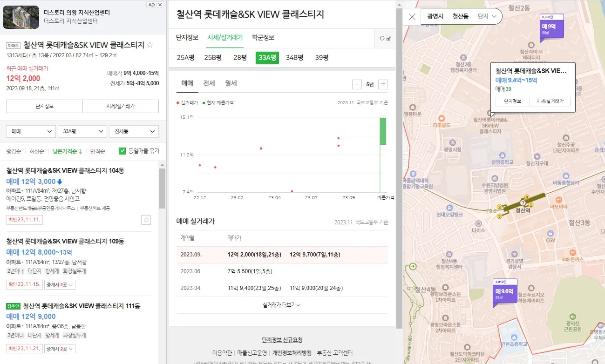Click left panel 단지정보 button
605x364 pixels.
coord(44,106)
